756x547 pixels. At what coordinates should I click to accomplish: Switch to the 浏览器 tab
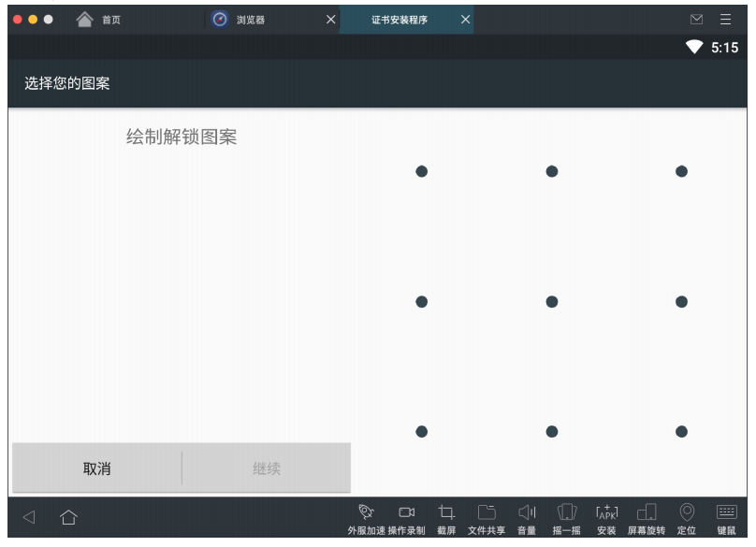coord(250,20)
